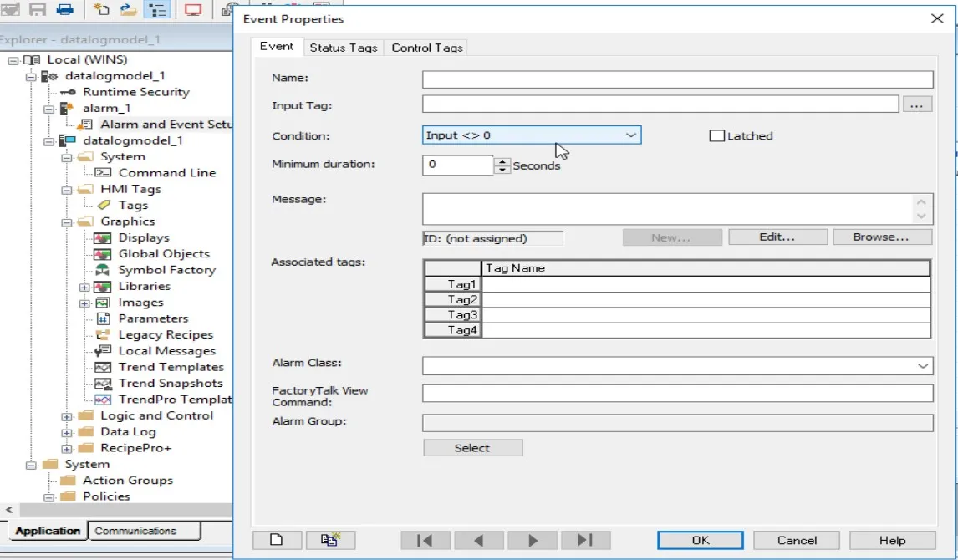
Task: Collapse the alarm_1 server node
Action: pos(49,109)
